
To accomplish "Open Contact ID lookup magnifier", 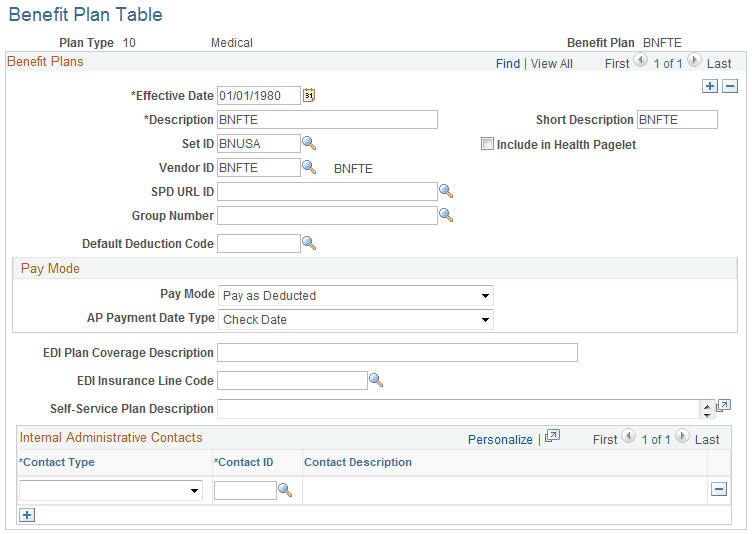I will pyautogui.click(x=285, y=490).
